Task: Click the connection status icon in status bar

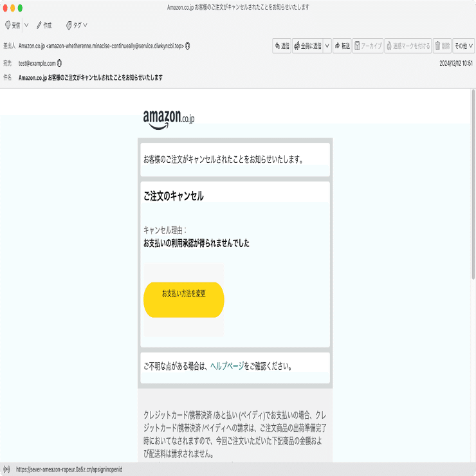Action: click(6, 470)
